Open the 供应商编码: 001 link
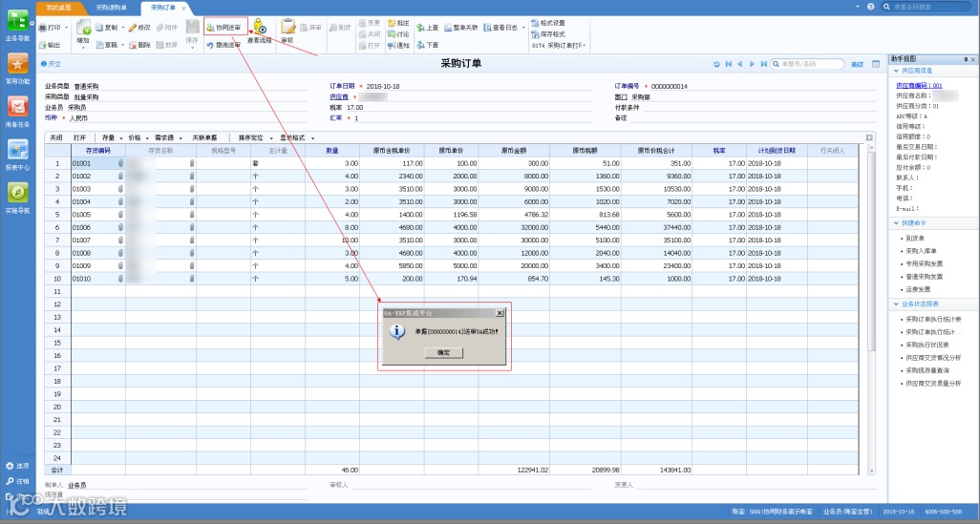Screen dimensions: 980x524 [x=919, y=86]
